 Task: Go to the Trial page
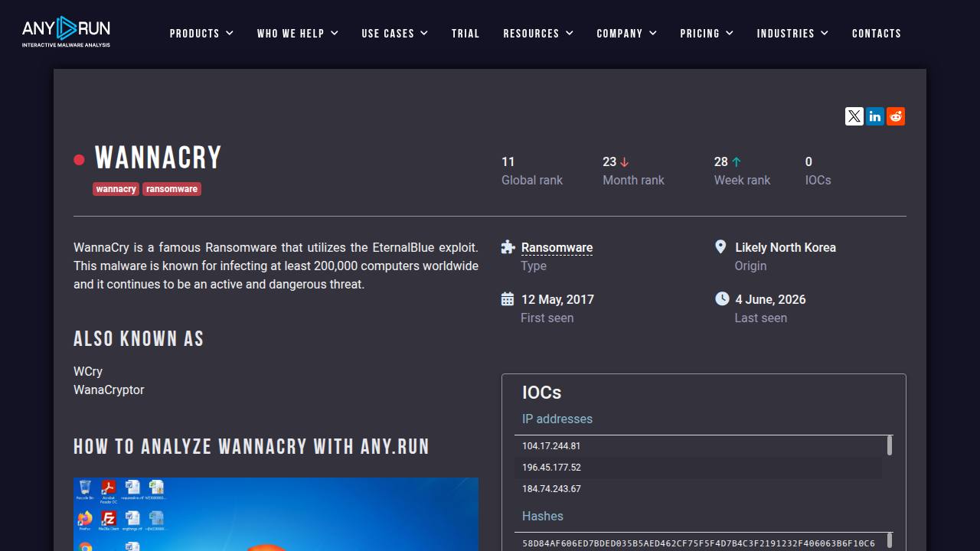pos(465,34)
